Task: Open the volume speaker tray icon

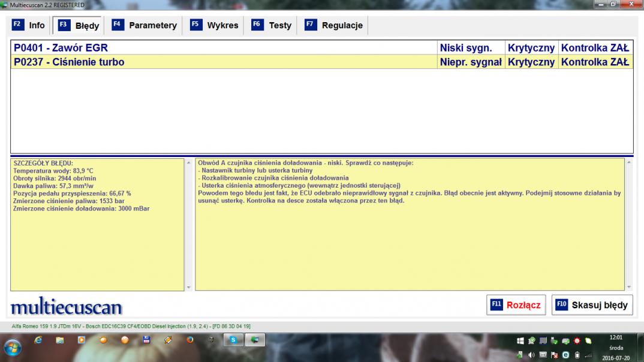Action: point(531,355)
